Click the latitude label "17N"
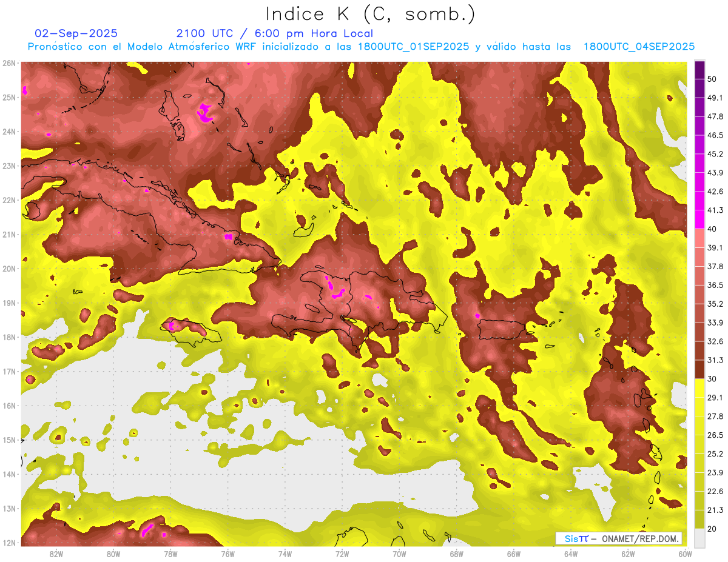The image size is (728, 562). pyautogui.click(x=9, y=371)
